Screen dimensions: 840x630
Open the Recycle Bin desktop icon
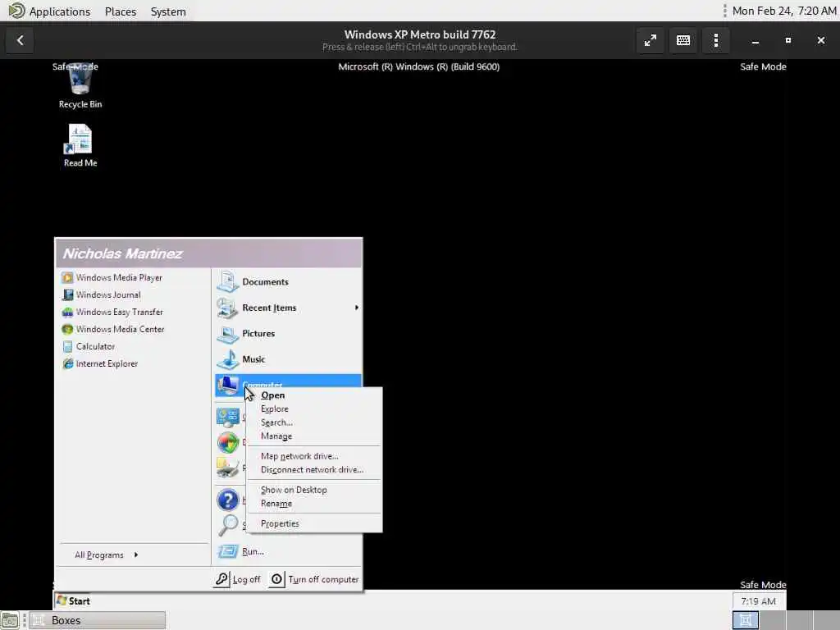[80, 80]
